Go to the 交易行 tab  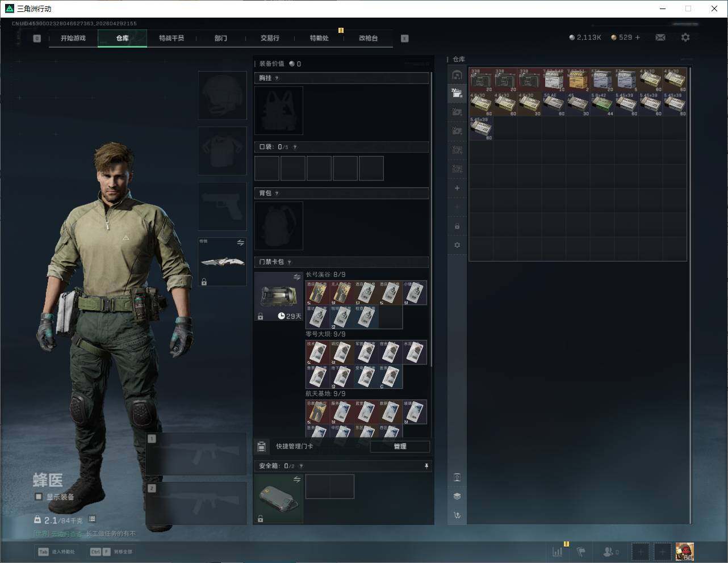click(x=270, y=38)
